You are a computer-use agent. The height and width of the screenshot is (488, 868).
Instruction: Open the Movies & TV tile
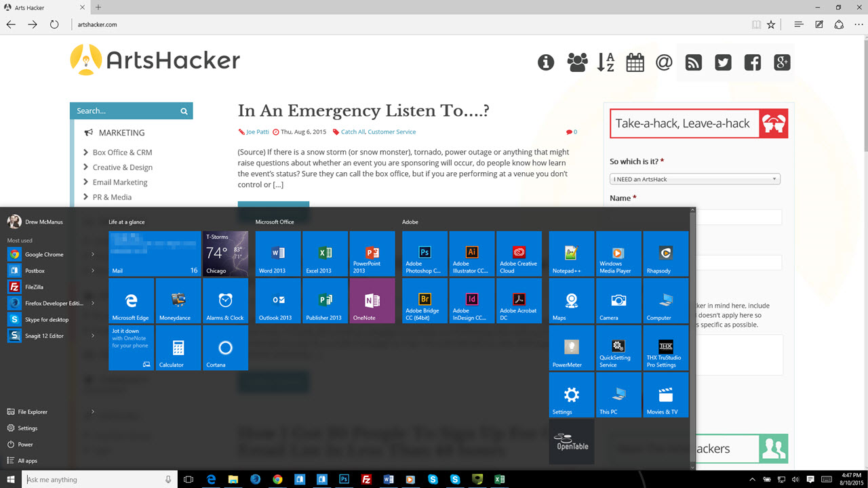(x=666, y=394)
